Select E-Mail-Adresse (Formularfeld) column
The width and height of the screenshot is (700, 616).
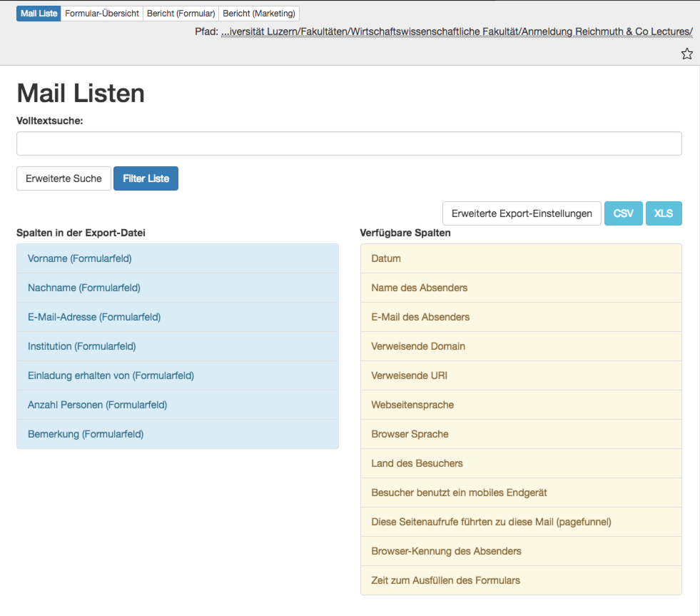pyautogui.click(x=178, y=317)
